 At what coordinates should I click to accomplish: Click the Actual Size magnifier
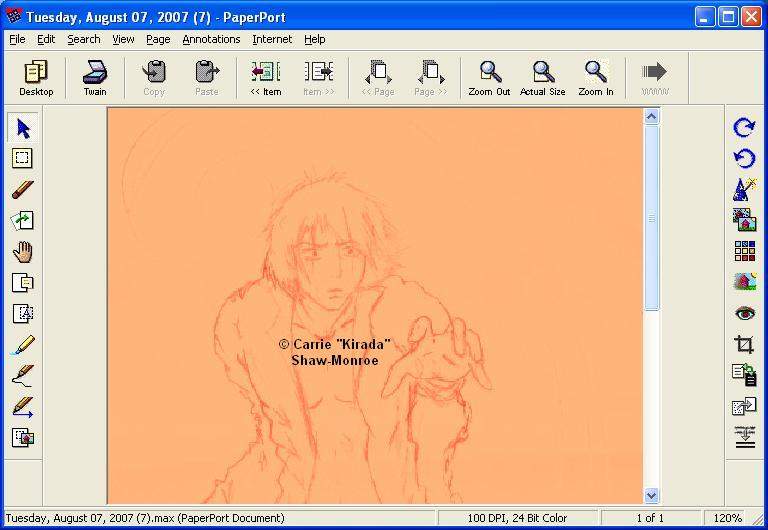tap(542, 78)
